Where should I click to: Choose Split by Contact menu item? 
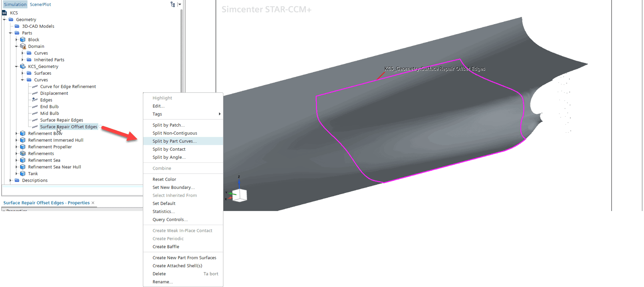183,149
